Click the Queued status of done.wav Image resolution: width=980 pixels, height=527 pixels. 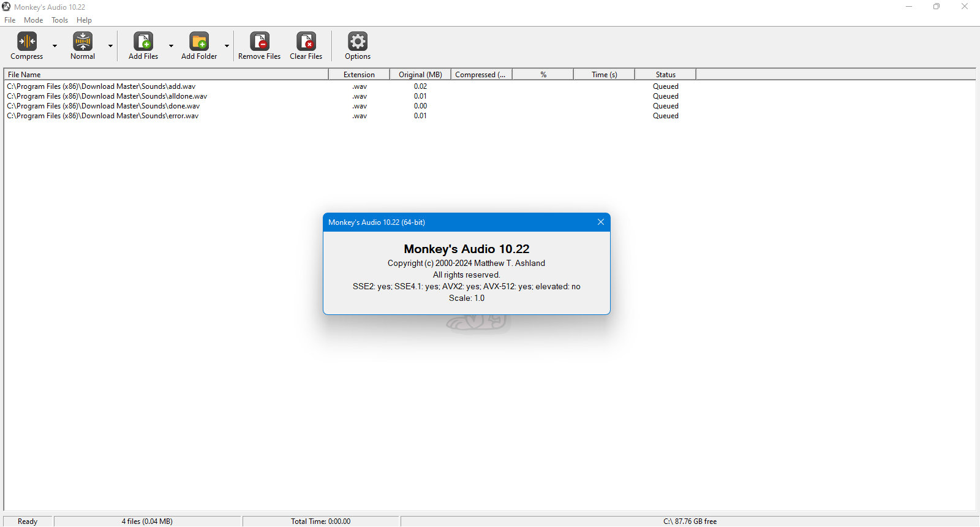[666, 106]
